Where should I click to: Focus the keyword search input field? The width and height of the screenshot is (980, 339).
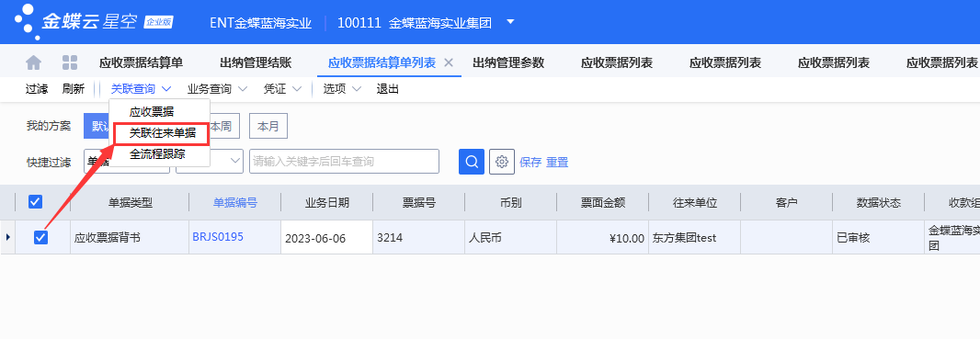tap(344, 161)
